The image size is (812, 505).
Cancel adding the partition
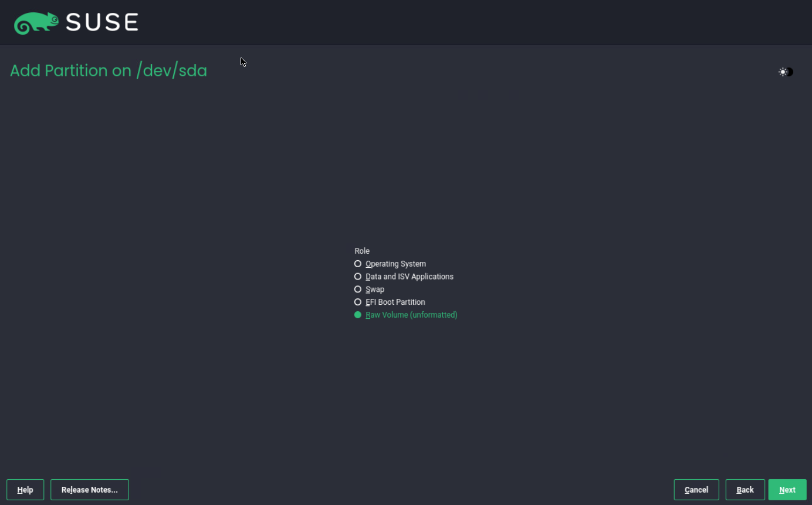click(x=696, y=490)
